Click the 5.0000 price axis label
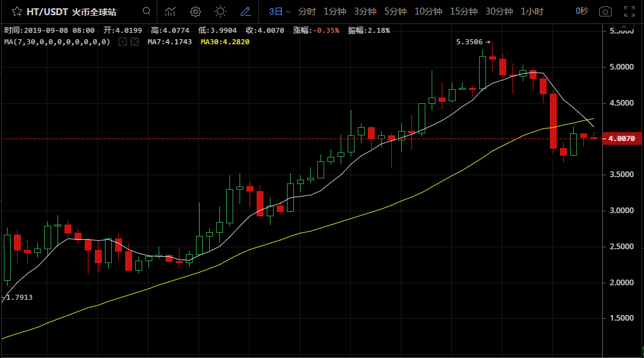This screenshot has height=358, width=644. (621, 67)
